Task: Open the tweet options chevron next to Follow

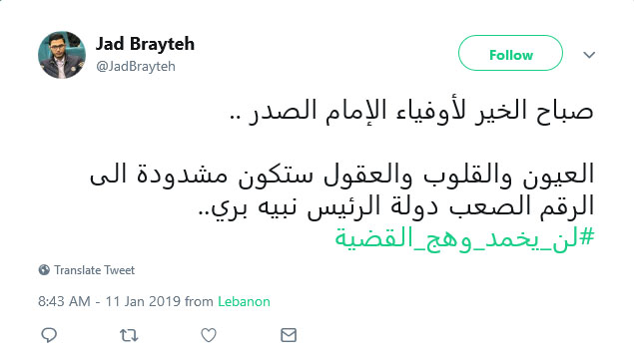Action: pos(589,55)
